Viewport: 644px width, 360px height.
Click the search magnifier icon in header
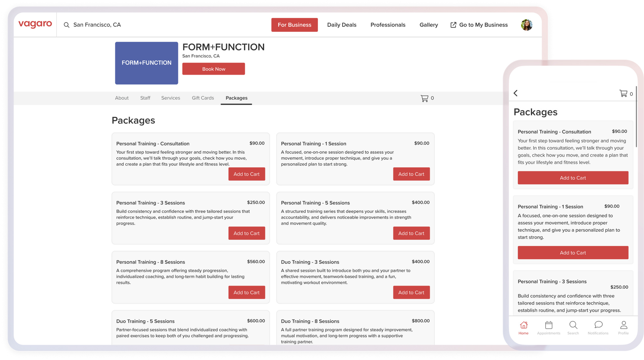[66, 25]
